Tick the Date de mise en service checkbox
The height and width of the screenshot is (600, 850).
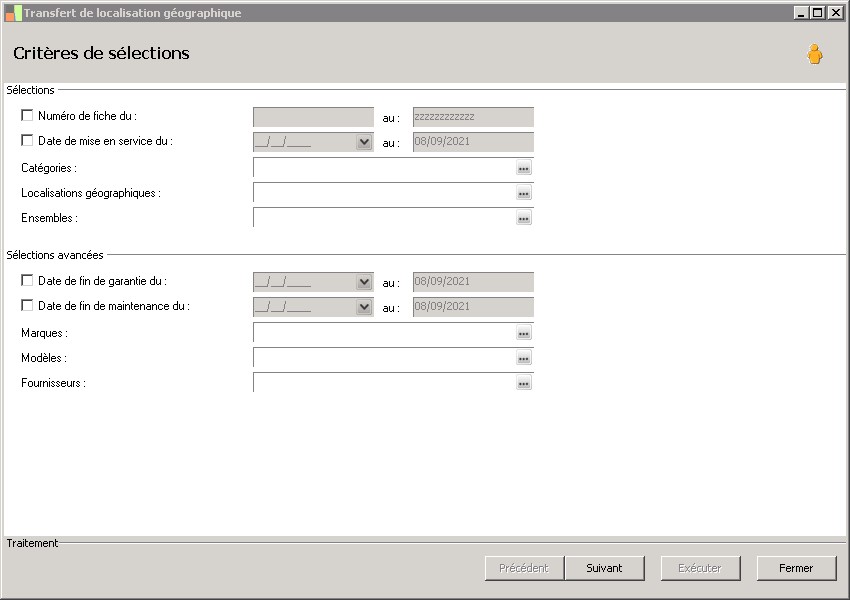(x=27, y=140)
